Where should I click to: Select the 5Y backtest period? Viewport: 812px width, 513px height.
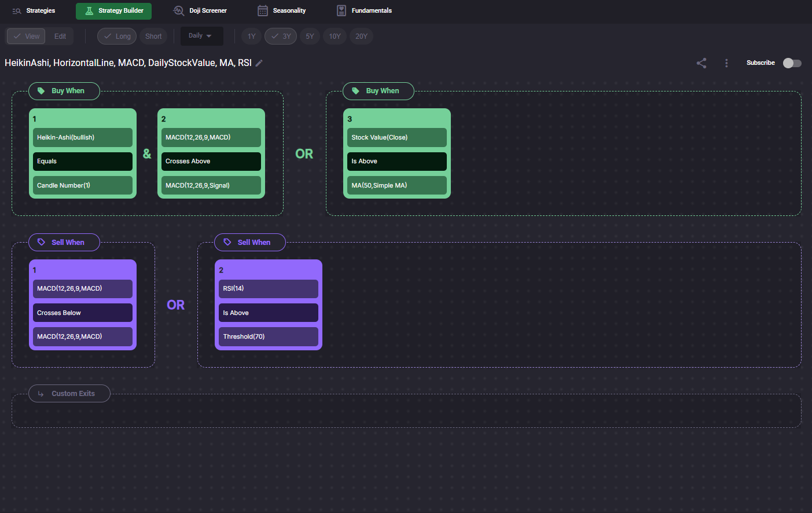tap(310, 36)
